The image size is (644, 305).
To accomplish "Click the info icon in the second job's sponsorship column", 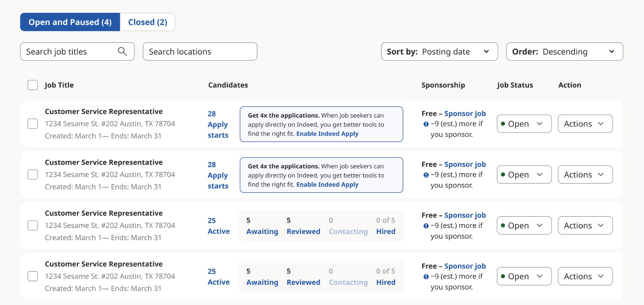I will [426, 175].
